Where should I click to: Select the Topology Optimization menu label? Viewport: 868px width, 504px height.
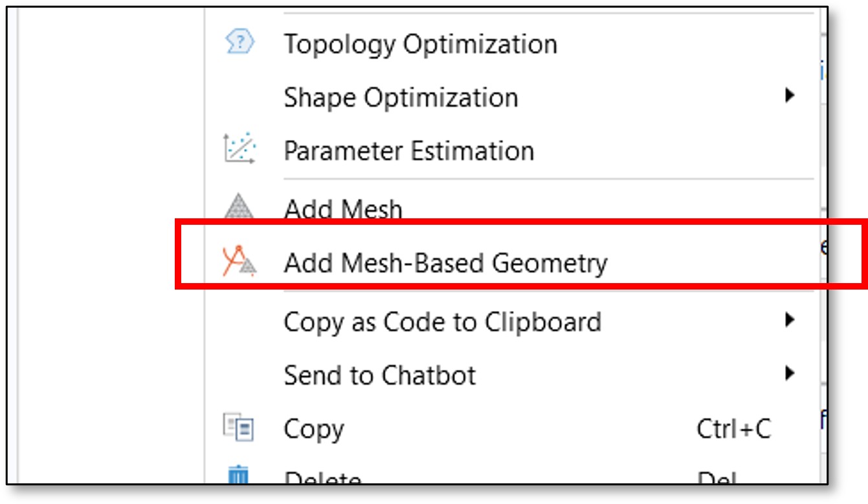click(420, 45)
